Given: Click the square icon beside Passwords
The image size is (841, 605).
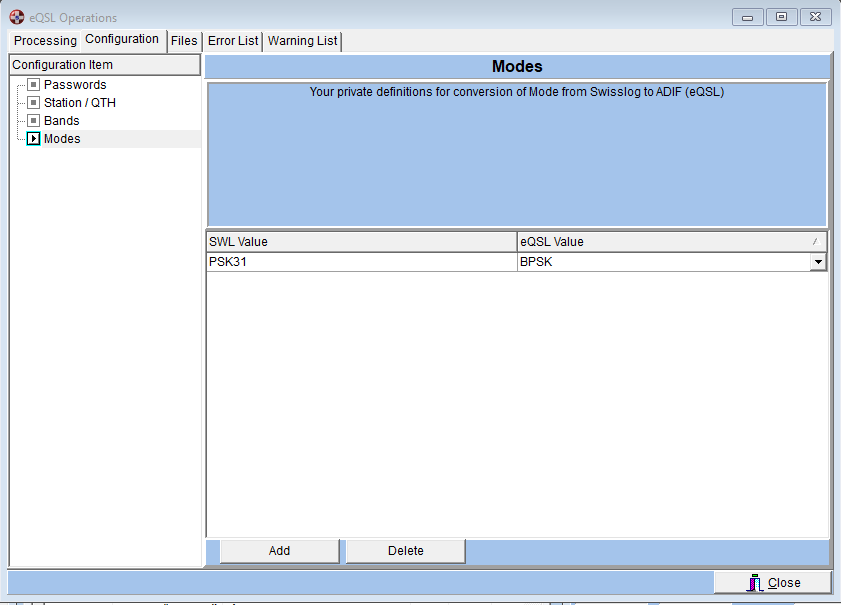Looking at the screenshot, I should (33, 85).
